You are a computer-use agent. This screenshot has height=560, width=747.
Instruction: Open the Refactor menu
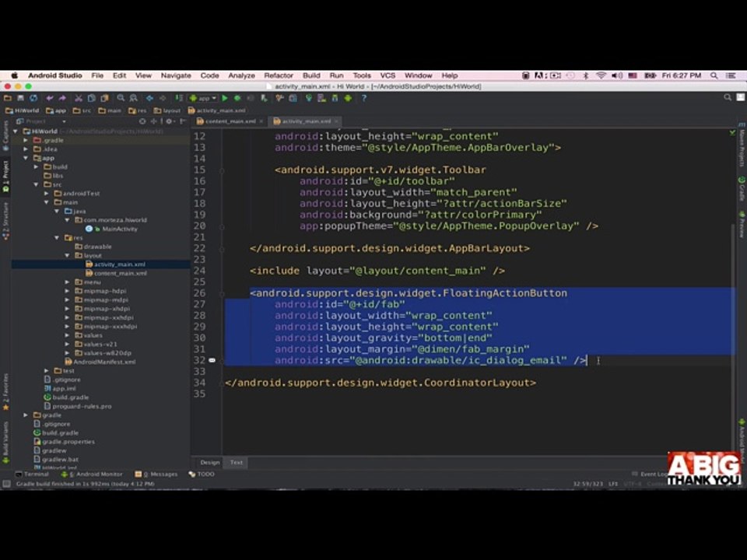pos(279,75)
